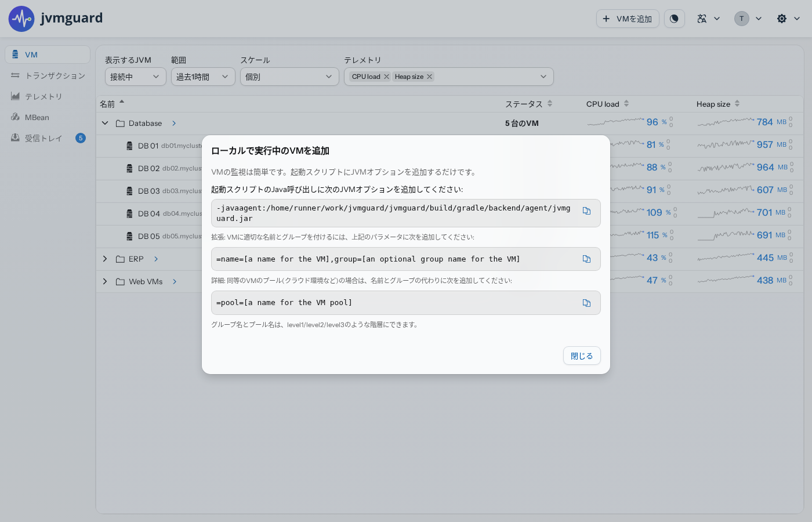Image resolution: width=812 pixels, height=522 pixels.
Task: Click the Database CPU load 96 % value
Action: [x=657, y=122]
